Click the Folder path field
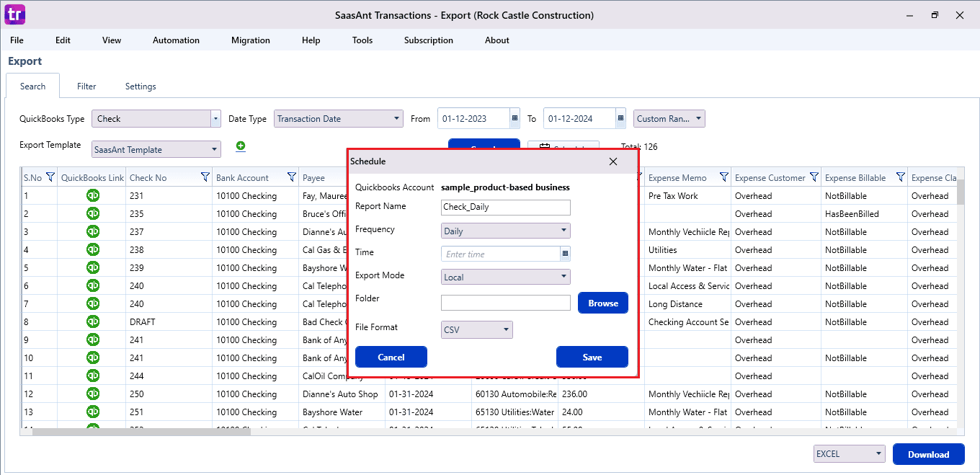 [x=506, y=303]
